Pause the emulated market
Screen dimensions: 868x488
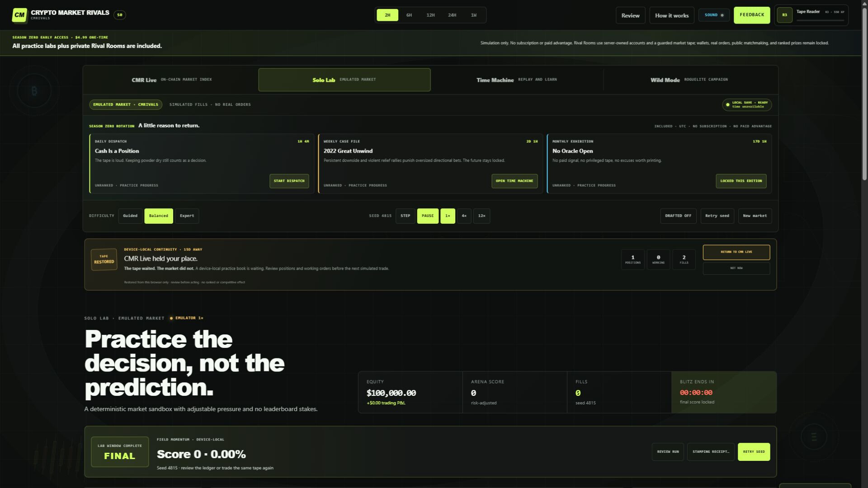pos(428,216)
